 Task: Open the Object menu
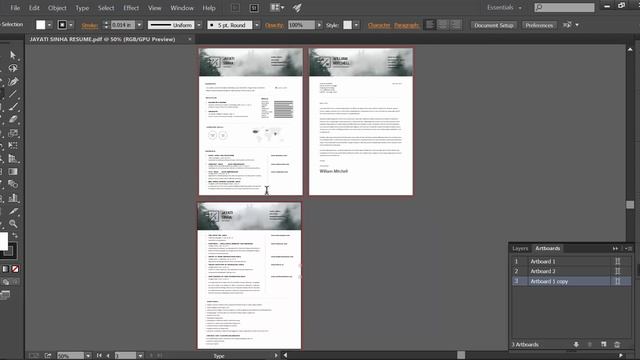[x=57, y=8]
